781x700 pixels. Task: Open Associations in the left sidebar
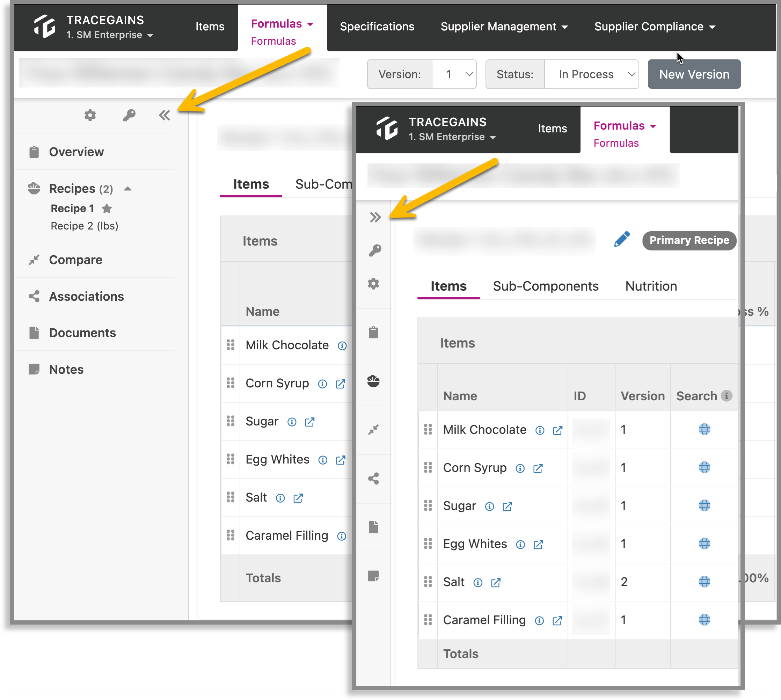(x=86, y=296)
